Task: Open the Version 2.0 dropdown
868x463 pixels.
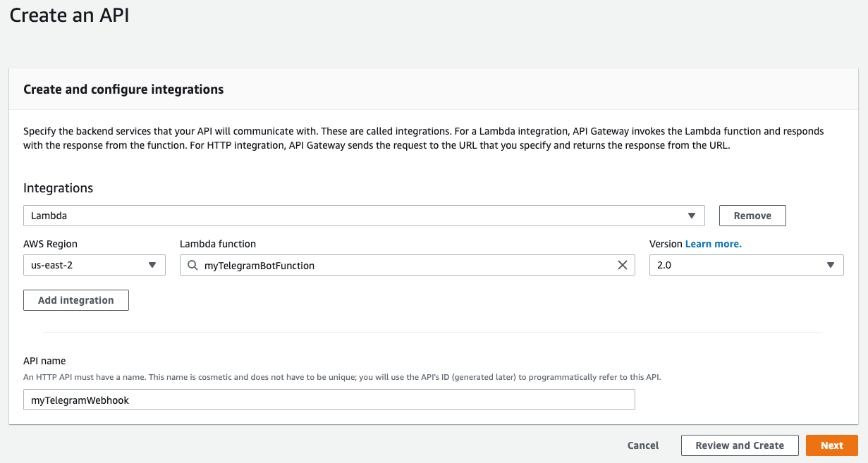Action: click(x=746, y=265)
